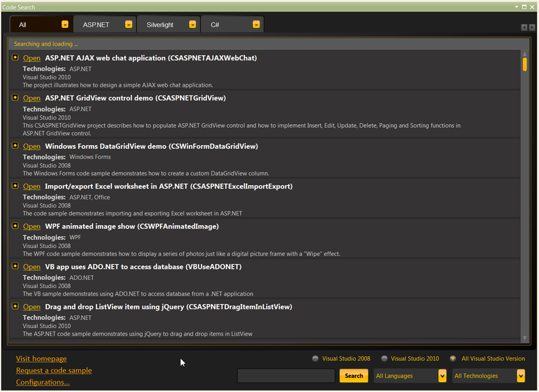Select the Visual Studio 2008 radio button

click(315, 358)
